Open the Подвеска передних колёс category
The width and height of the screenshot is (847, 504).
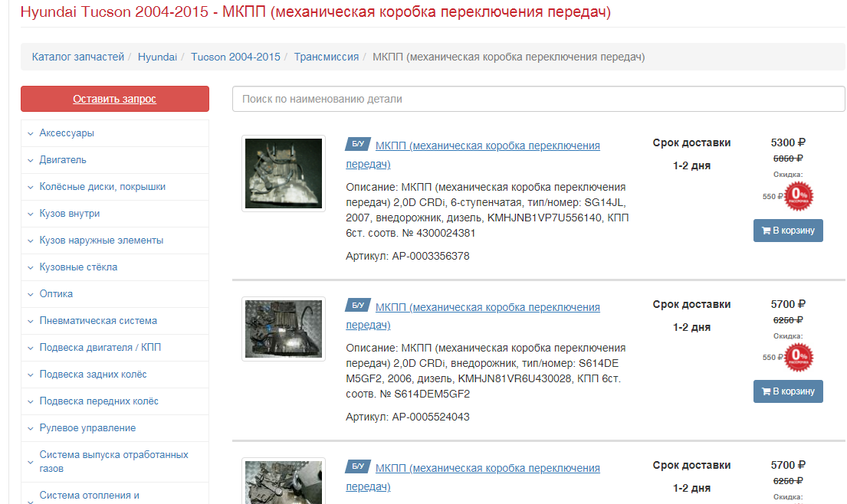coord(99,401)
